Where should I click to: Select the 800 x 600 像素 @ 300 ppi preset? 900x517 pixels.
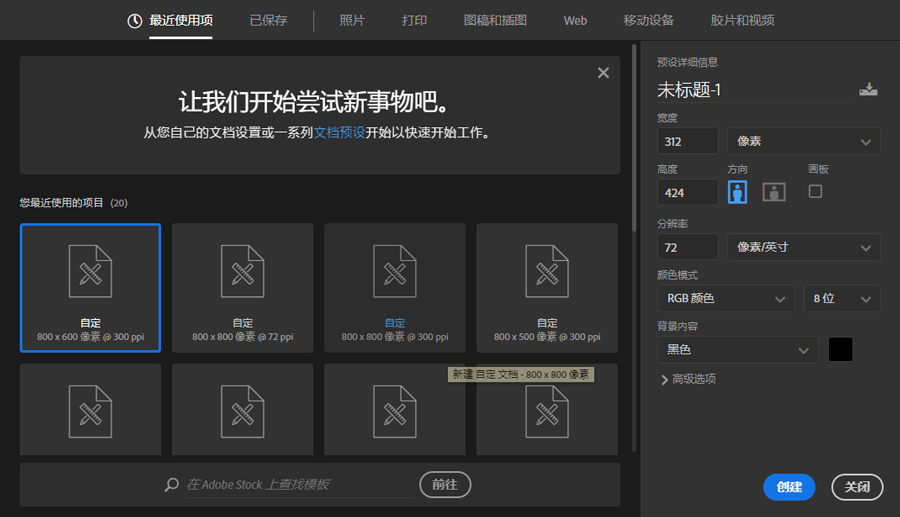90,287
